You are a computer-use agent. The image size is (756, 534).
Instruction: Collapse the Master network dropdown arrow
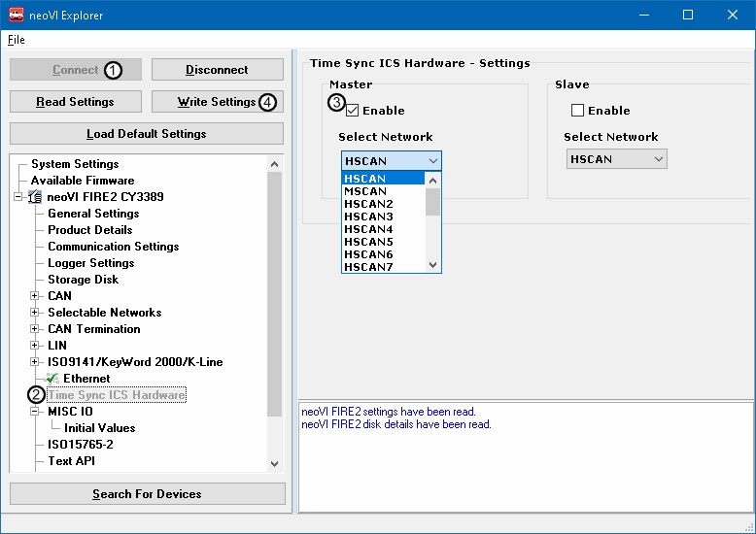[x=432, y=161]
